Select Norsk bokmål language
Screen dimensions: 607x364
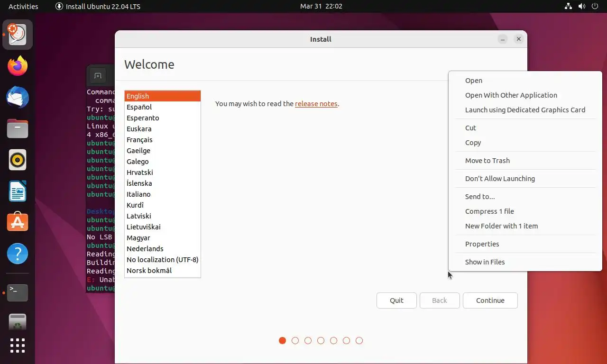pyautogui.click(x=163, y=271)
